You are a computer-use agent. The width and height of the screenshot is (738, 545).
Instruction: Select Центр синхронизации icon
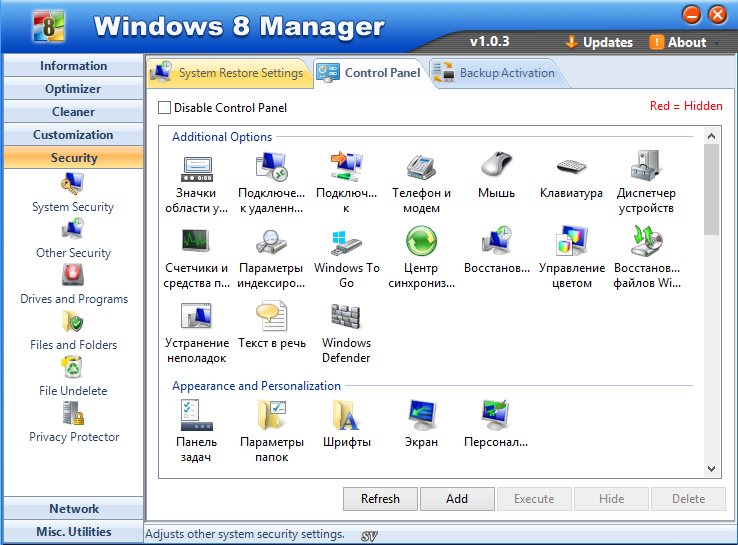(421, 241)
